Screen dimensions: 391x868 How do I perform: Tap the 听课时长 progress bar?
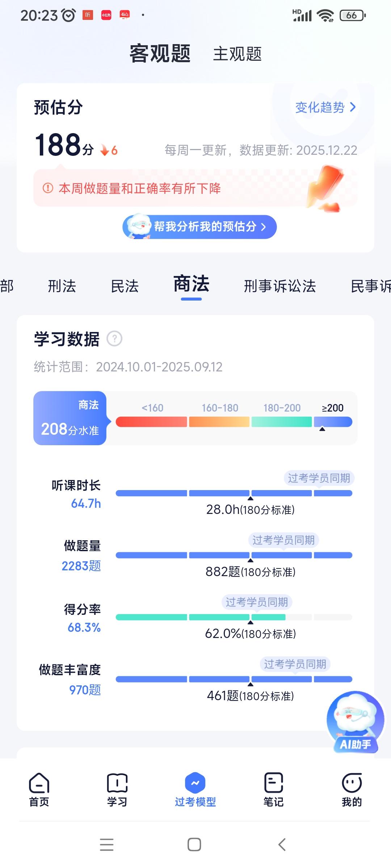[x=234, y=493]
